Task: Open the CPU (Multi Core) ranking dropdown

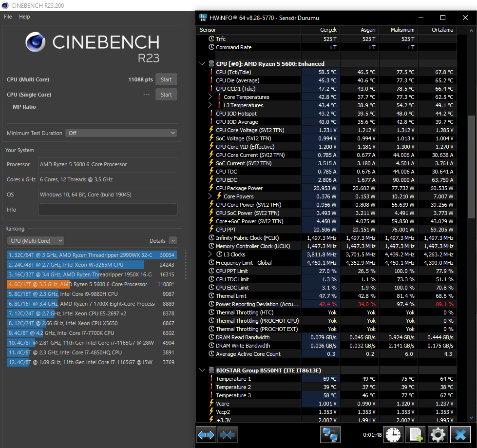Action: click(36, 241)
